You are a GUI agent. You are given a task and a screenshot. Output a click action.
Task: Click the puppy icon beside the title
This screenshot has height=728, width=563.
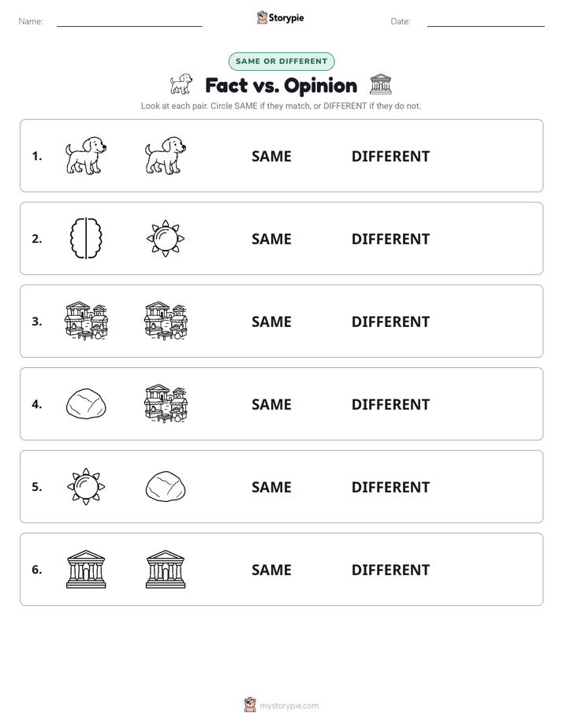[x=181, y=84]
